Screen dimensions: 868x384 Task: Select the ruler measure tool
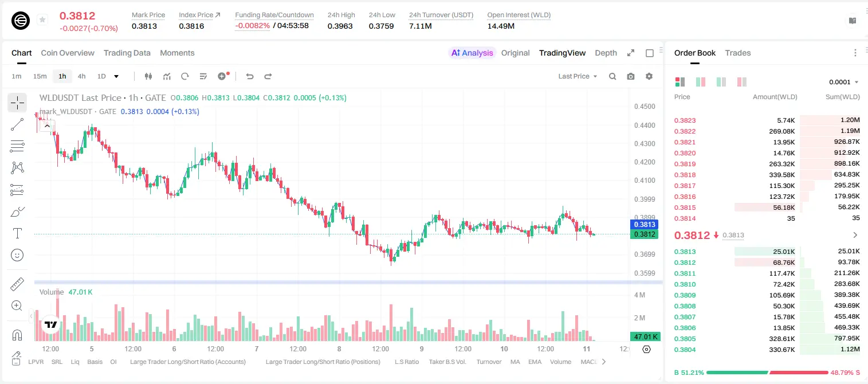[x=17, y=284]
